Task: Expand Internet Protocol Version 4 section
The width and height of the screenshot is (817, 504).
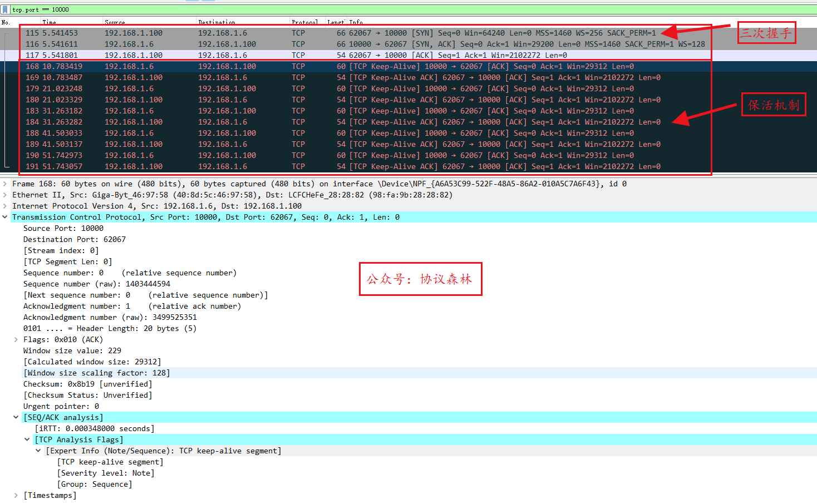Action: point(5,206)
